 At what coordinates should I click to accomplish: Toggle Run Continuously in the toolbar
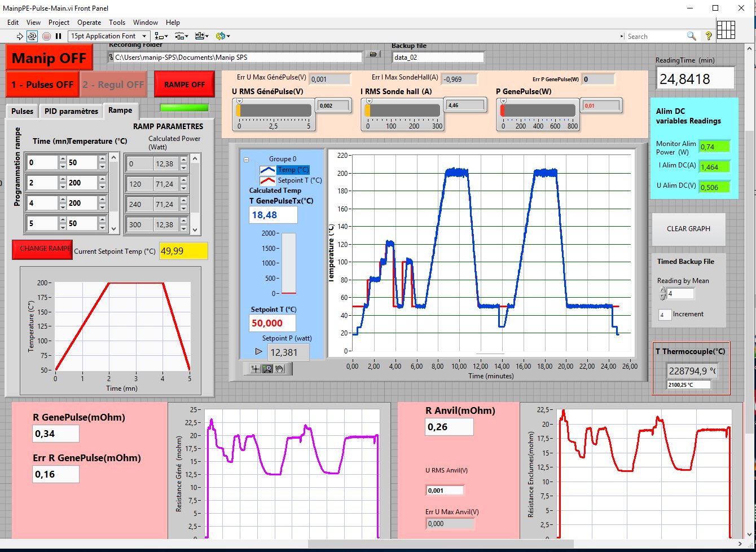click(x=32, y=36)
